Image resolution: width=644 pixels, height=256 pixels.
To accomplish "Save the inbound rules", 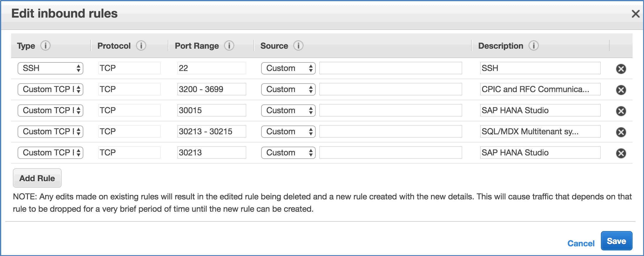I will pos(616,241).
